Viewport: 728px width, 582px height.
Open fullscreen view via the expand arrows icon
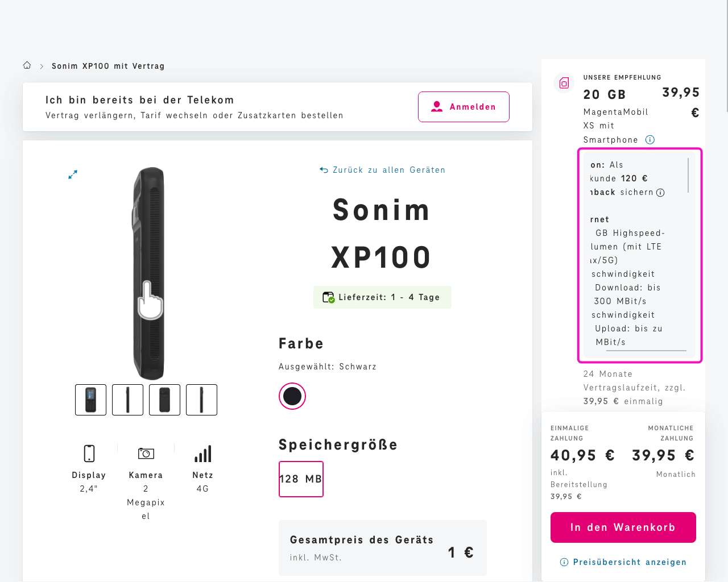pyautogui.click(x=73, y=174)
